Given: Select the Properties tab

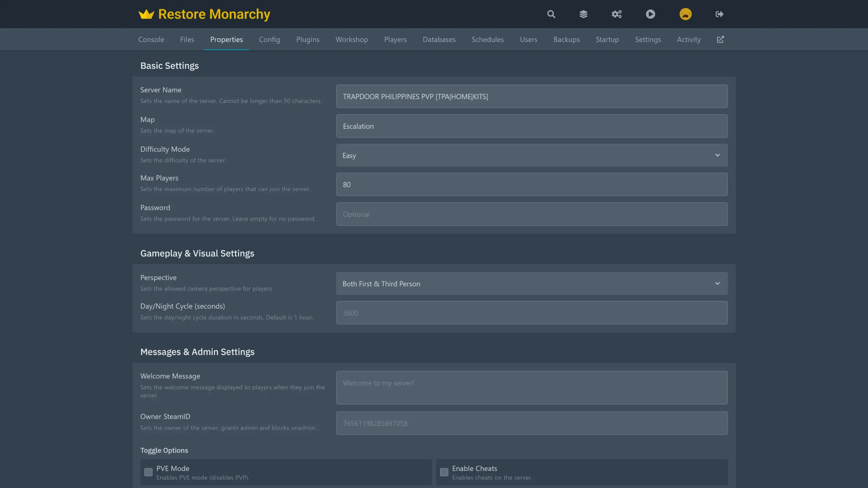Looking at the screenshot, I should 226,40.
